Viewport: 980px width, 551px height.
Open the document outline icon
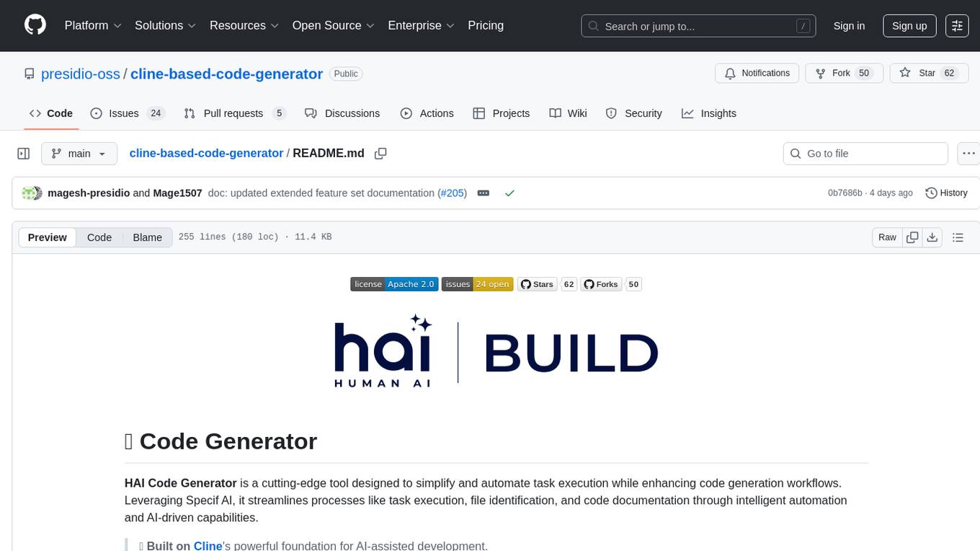(958, 237)
